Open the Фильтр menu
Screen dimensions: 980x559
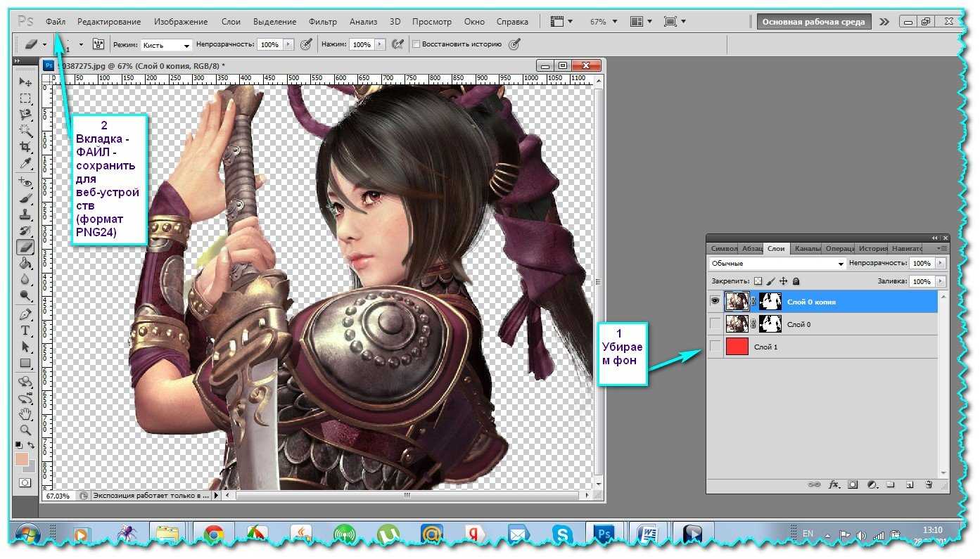(323, 22)
